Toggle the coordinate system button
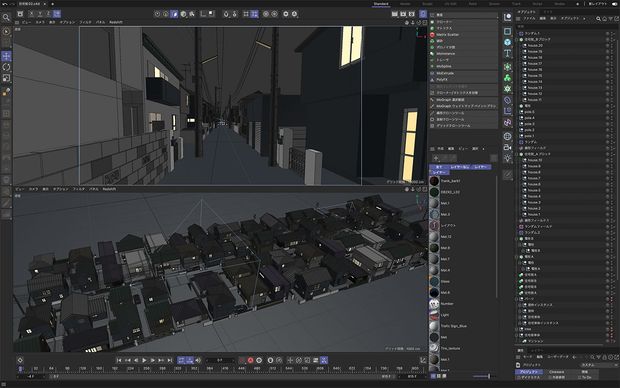 coord(57,14)
